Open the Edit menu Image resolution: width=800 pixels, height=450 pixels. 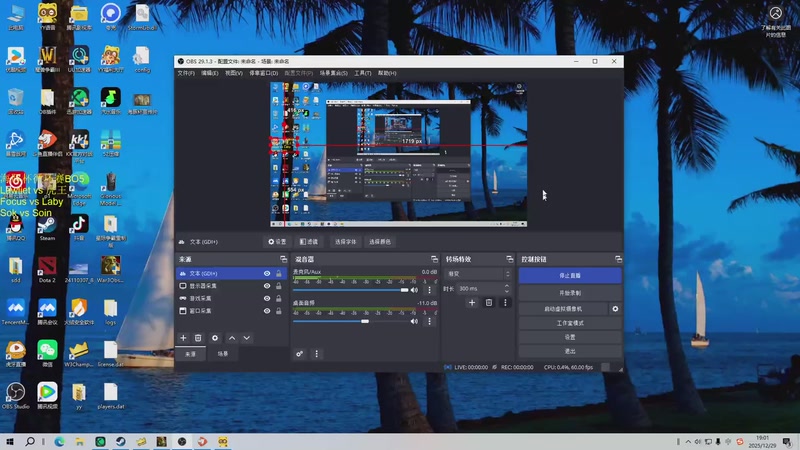[x=209, y=73]
